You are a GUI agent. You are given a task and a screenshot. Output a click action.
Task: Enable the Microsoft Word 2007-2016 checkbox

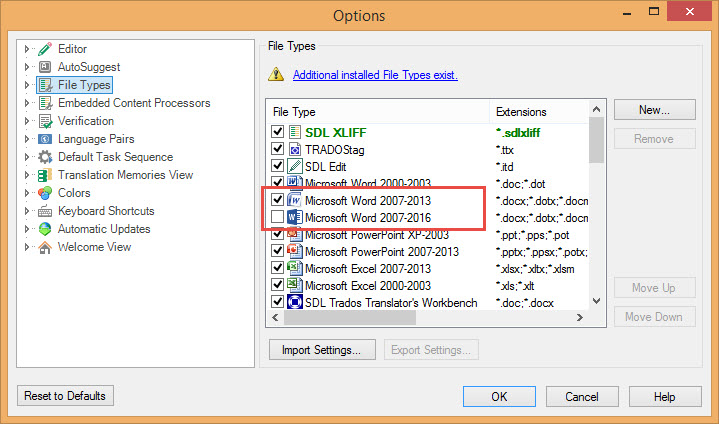coord(277,217)
